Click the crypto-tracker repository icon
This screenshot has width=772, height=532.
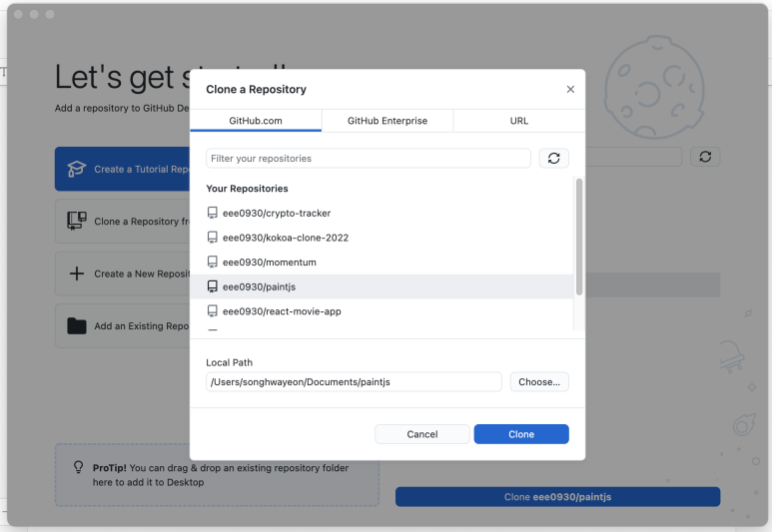click(212, 213)
